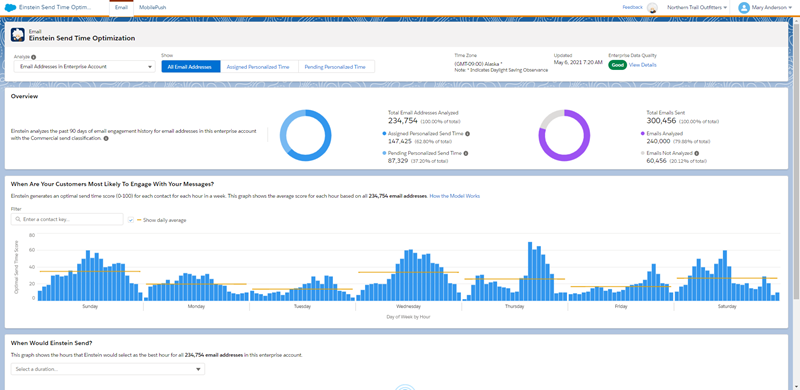This screenshot has width=800, height=390.
Task: Click the 60,456 emails not analyzed value
Action: pos(656,161)
